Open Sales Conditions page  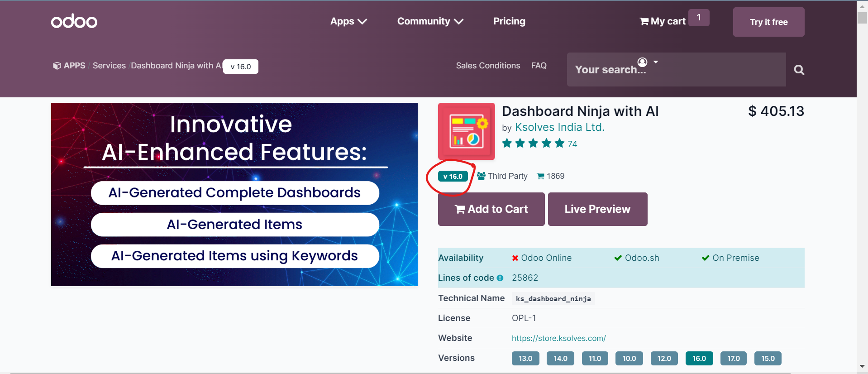pyautogui.click(x=488, y=66)
